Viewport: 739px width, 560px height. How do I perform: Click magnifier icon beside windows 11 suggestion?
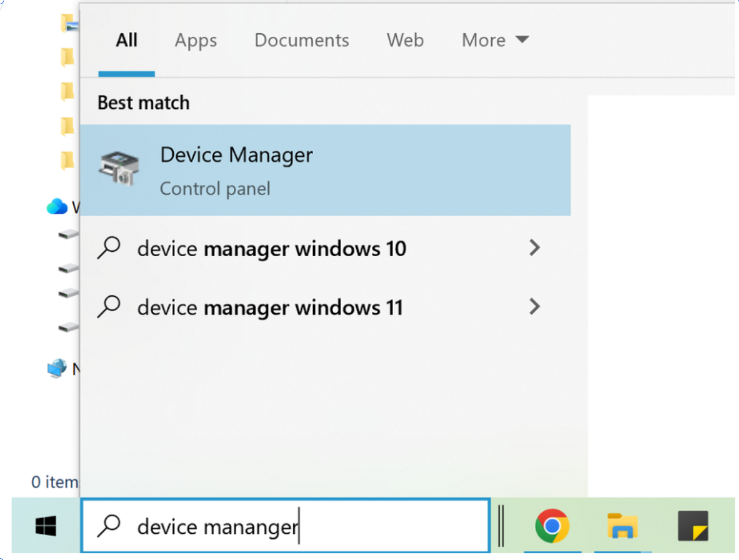[x=109, y=307]
